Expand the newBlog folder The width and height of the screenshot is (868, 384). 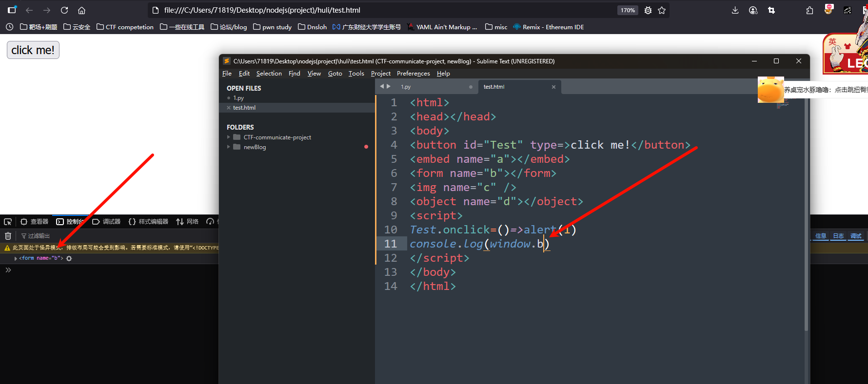229,147
